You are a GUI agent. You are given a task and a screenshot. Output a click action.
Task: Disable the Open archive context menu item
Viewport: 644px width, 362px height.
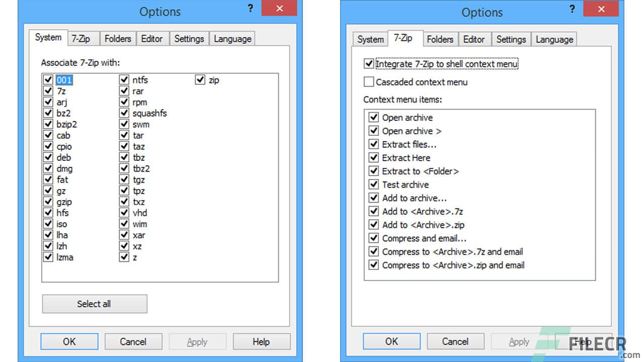373,117
